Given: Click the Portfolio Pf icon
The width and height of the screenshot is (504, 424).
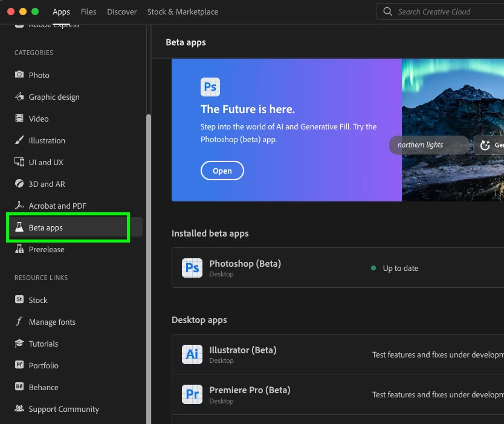Looking at the screenshot, I should click(x=19, y=365).
